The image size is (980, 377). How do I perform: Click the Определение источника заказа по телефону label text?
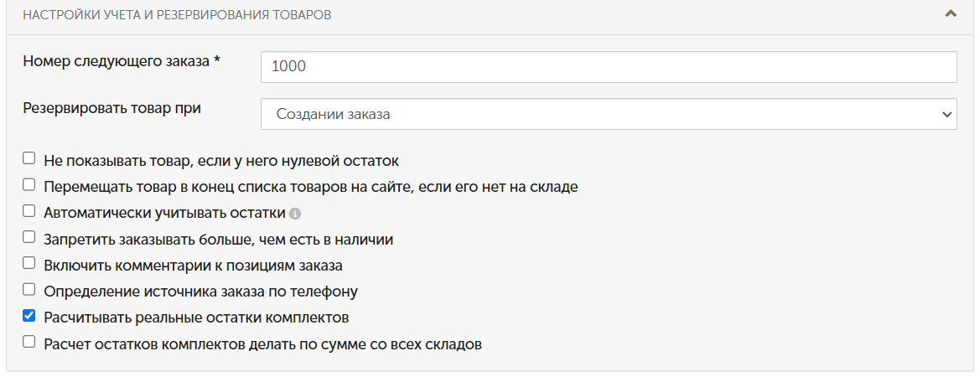[200, 292]
